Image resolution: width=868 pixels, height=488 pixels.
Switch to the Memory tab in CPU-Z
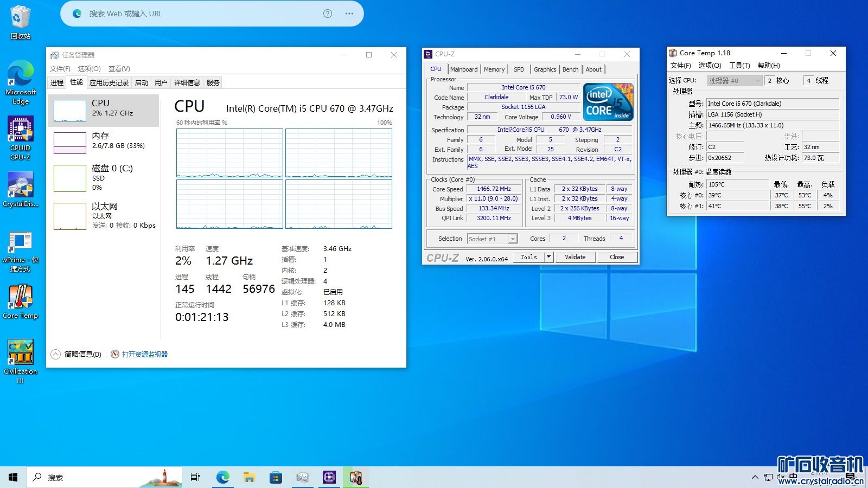tap(494, 69)
